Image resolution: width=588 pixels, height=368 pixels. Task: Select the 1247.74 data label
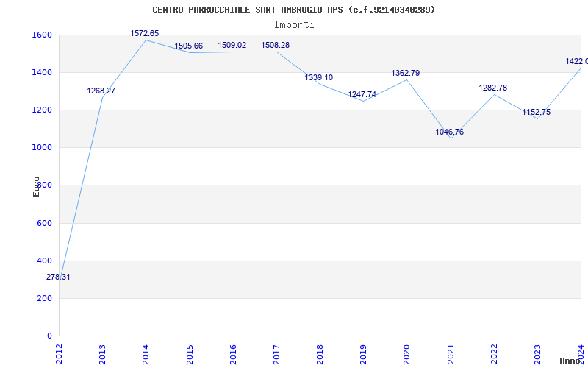pyautogui.click(x=362, y=95)
